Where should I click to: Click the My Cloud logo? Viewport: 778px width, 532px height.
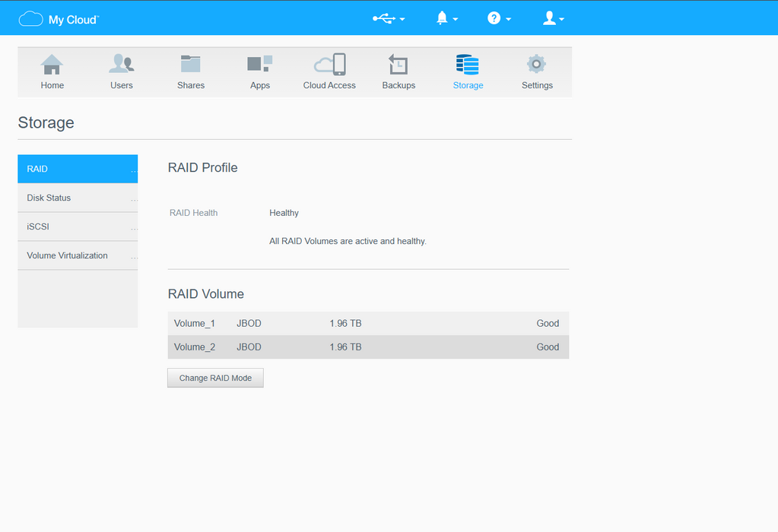(x=59, y=19)
